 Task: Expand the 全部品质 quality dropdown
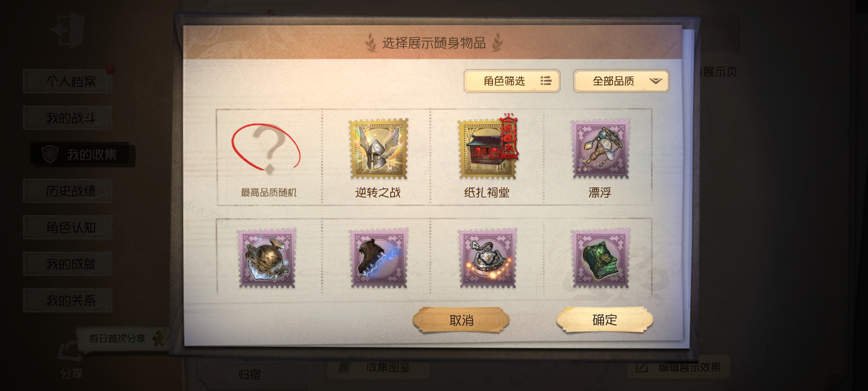(621, 81)
